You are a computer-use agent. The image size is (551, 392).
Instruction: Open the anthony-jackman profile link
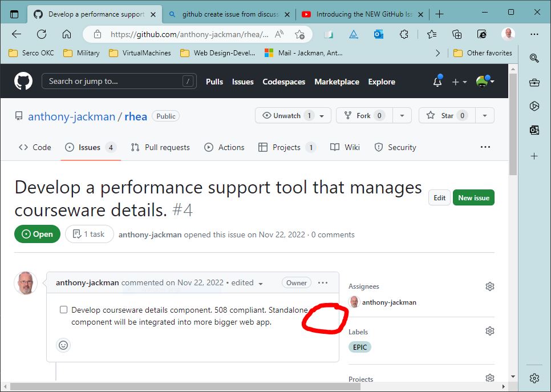tap(71, 116)
